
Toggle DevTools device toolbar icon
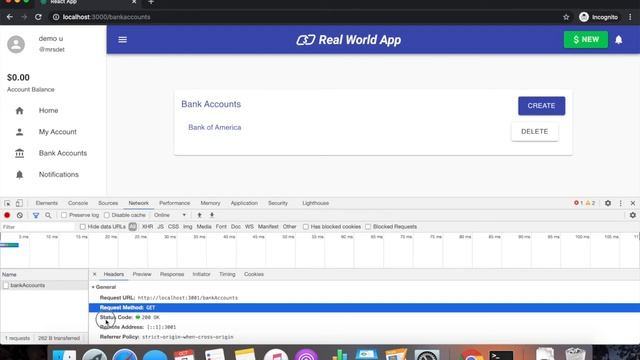tap(19, 203)
